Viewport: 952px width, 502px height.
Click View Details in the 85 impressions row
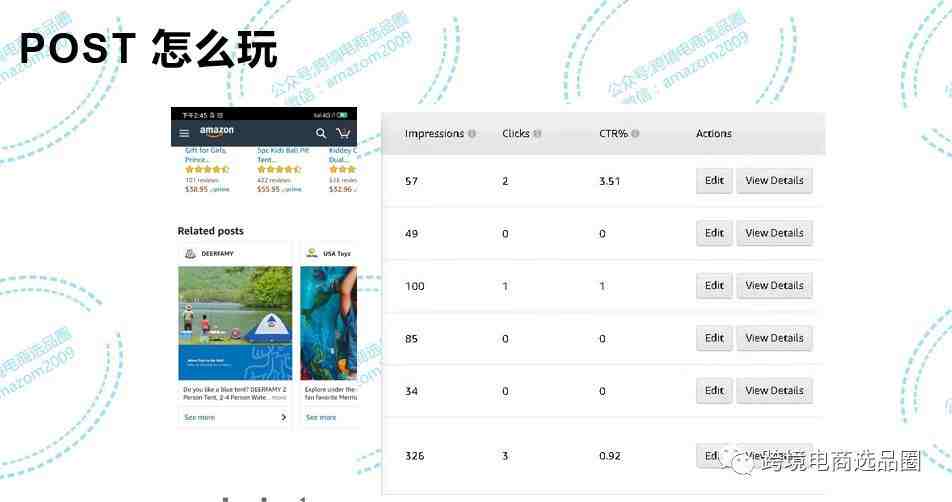[774, 338]
